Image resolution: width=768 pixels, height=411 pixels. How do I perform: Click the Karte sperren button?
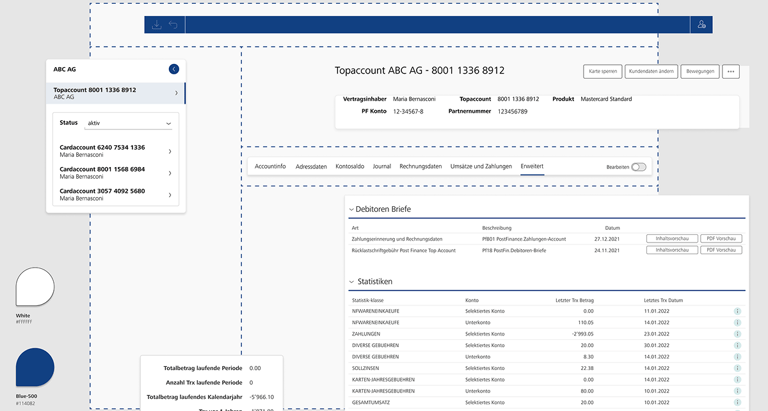602,72
